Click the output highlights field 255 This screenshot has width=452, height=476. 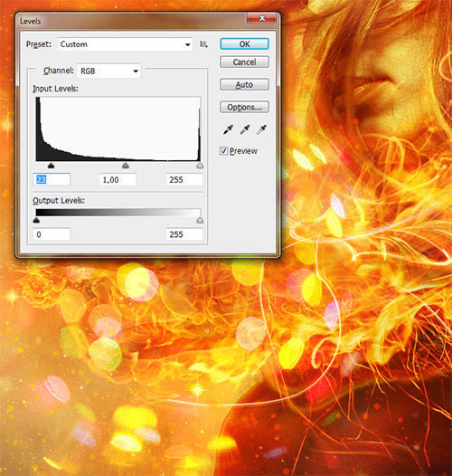click(x=184, y=234)
